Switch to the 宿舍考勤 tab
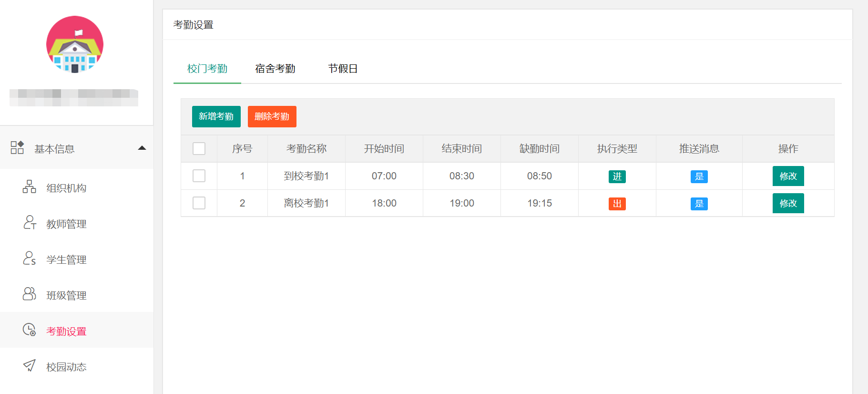Viewport: 868px width, 394px height. tap(275, 69)
